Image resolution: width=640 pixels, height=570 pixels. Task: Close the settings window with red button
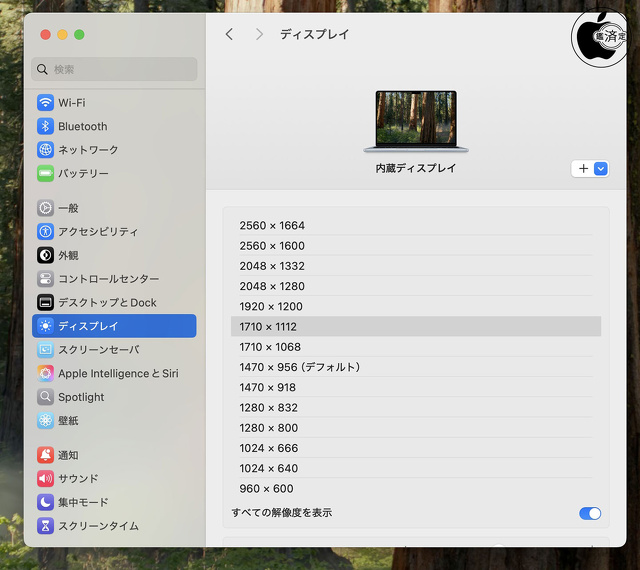click(45, 35)
